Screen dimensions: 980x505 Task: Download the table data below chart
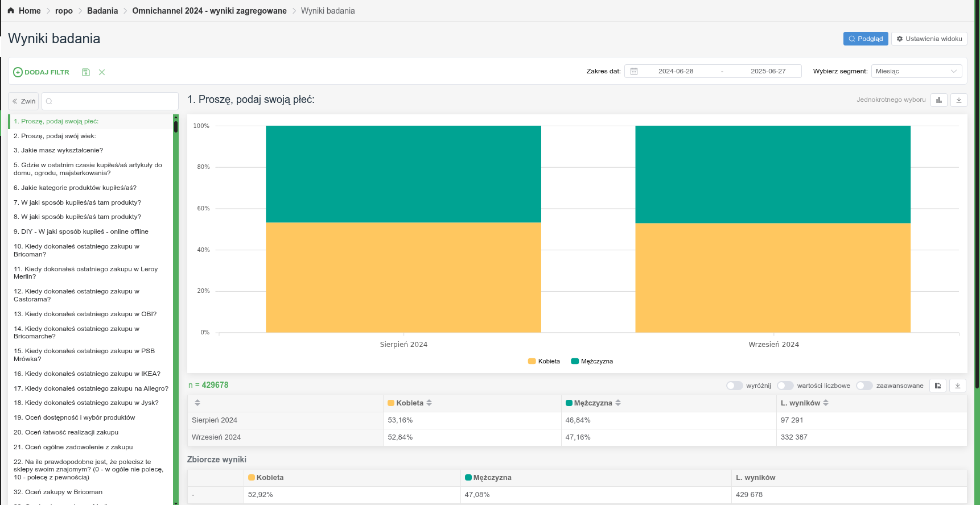(x=958, y=386)
